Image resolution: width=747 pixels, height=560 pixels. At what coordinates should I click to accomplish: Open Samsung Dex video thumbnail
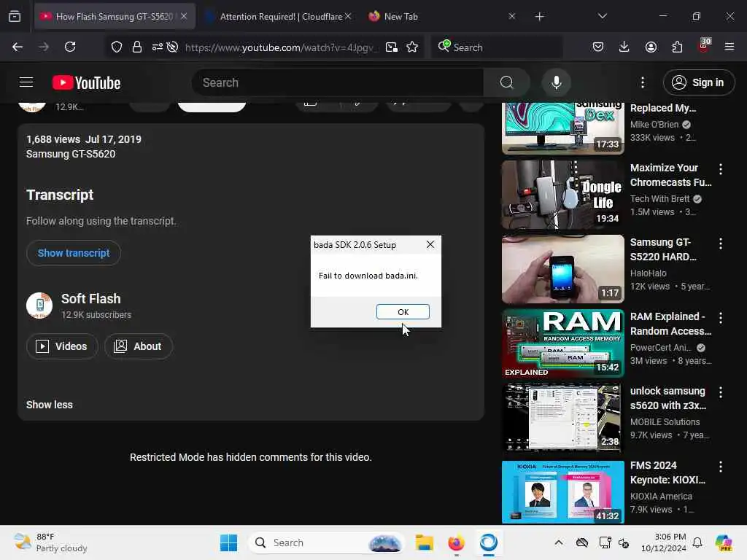point(562,128)
